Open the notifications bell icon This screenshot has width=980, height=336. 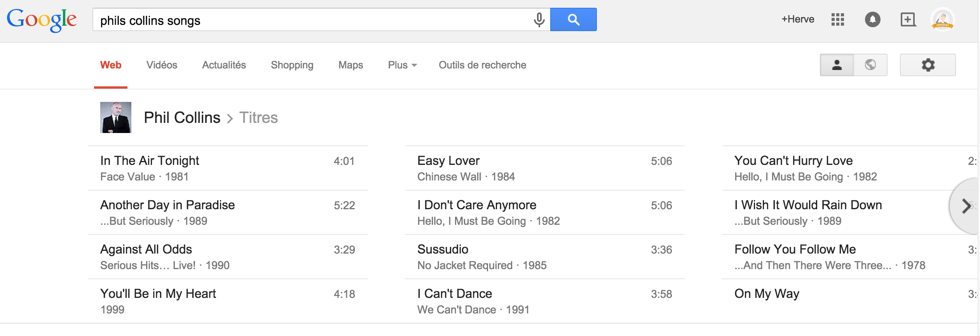point(873,19)
